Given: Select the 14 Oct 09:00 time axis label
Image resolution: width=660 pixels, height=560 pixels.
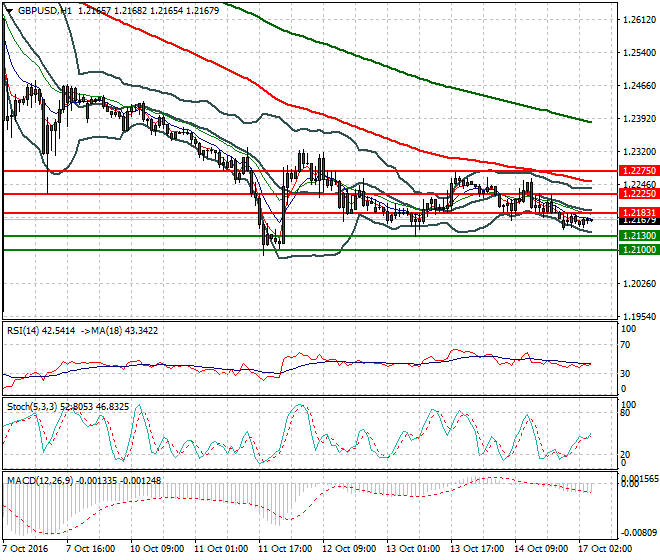Looking at the screenshot, I should pyautogui.click(x=541, y=549).
